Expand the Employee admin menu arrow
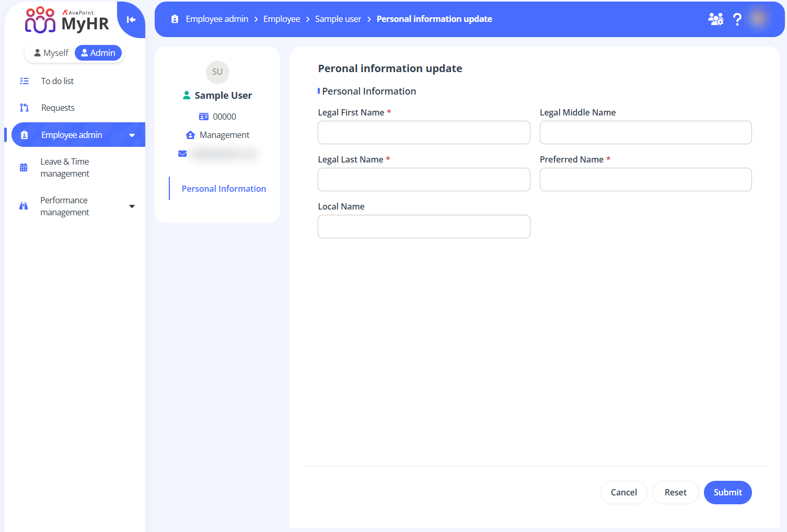The height and width of the screenshot is (532, 787). [132, 135]
